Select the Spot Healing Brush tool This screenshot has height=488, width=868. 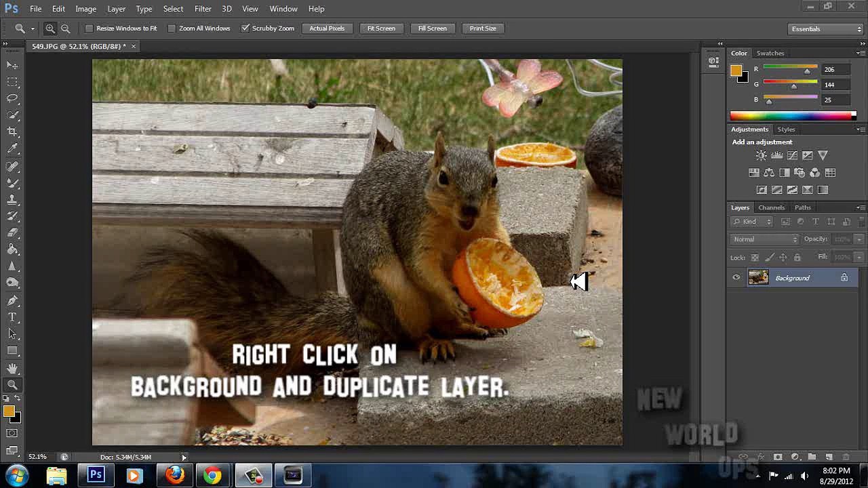pos(12,166)
